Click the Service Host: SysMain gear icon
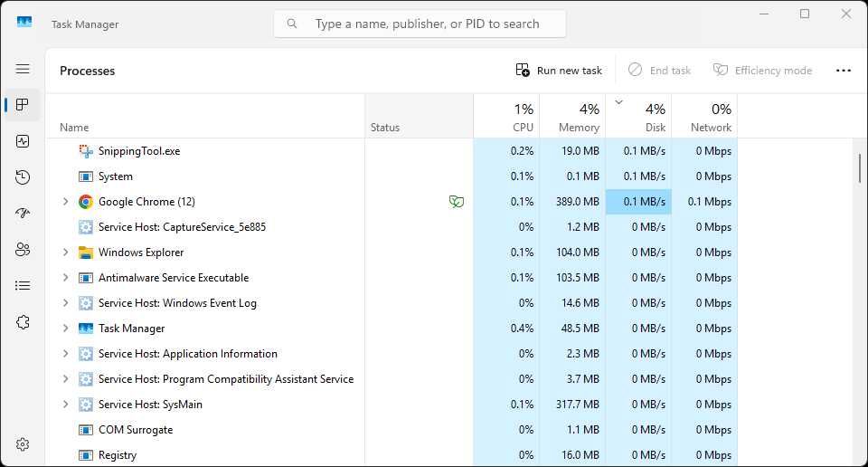Screen dimensions: 868x467 click(85, 405)
